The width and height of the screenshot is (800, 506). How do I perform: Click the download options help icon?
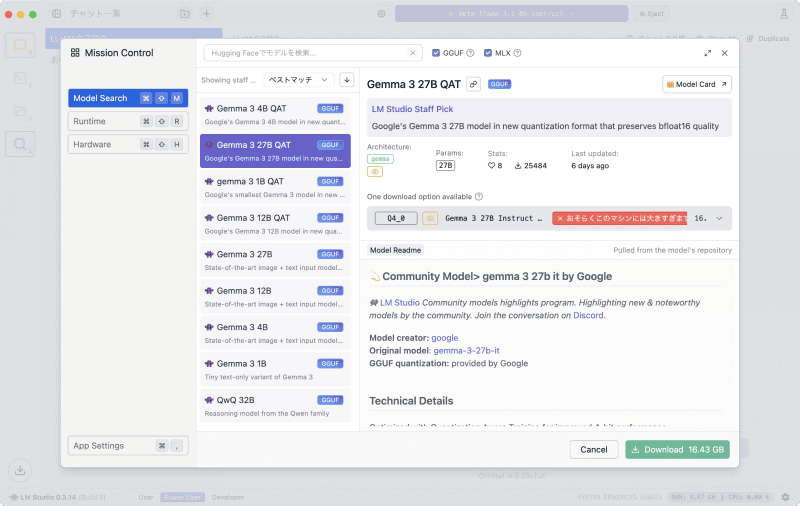[479, 197]
